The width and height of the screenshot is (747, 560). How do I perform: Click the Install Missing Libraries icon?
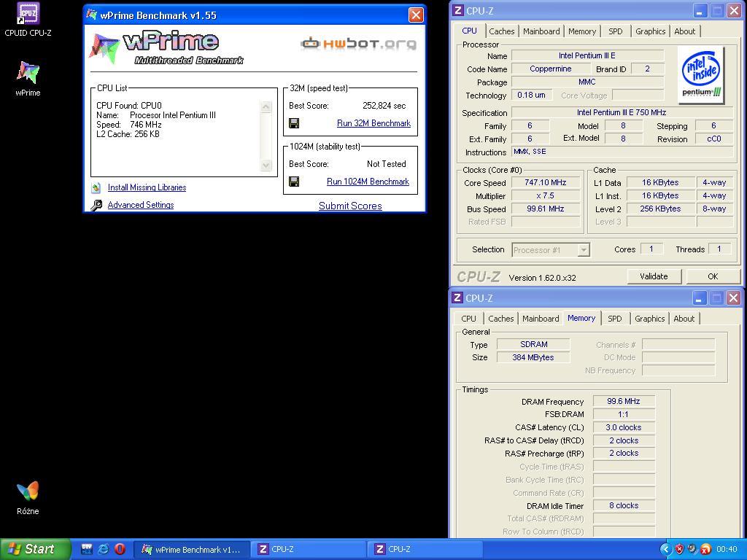96,187
